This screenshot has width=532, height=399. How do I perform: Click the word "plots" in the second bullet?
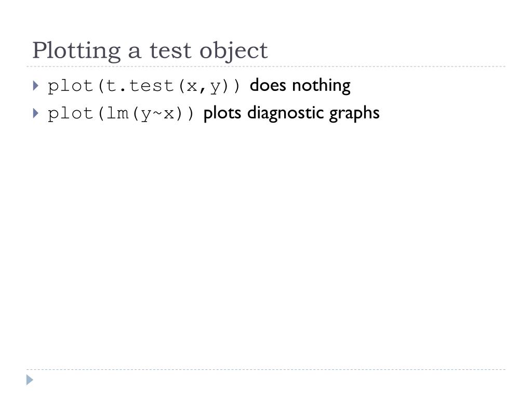click(222, 113)
